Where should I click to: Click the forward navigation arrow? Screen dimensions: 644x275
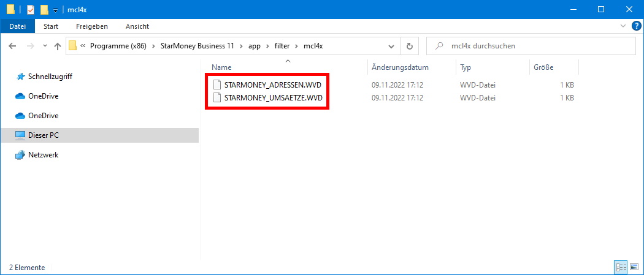(x=31, y=47)
